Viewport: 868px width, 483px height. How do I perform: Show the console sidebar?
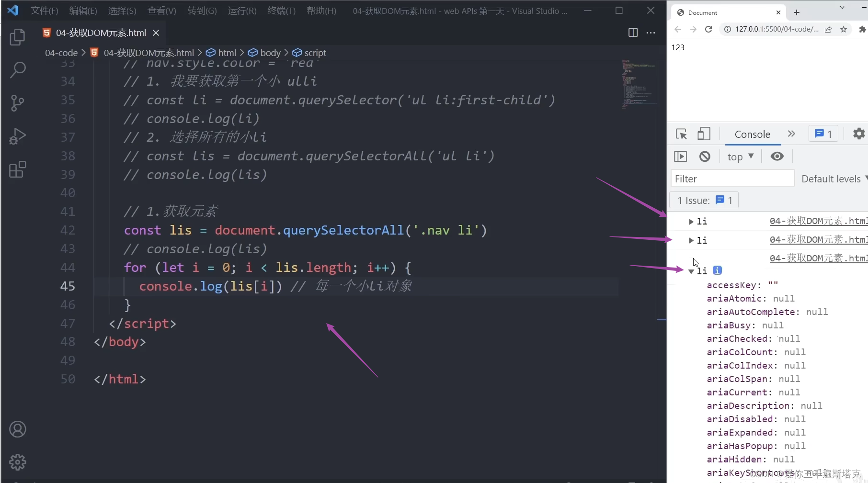point(681,156)
